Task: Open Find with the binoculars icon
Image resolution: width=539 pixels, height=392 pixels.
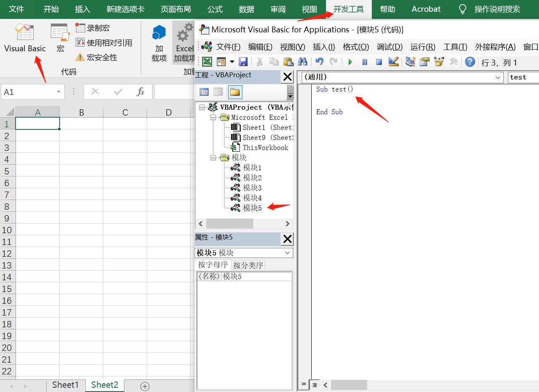Action: pos(302,62)
